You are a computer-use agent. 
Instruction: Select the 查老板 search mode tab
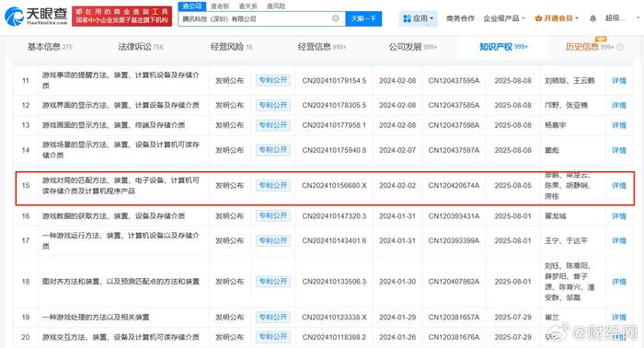coord(220,6)
